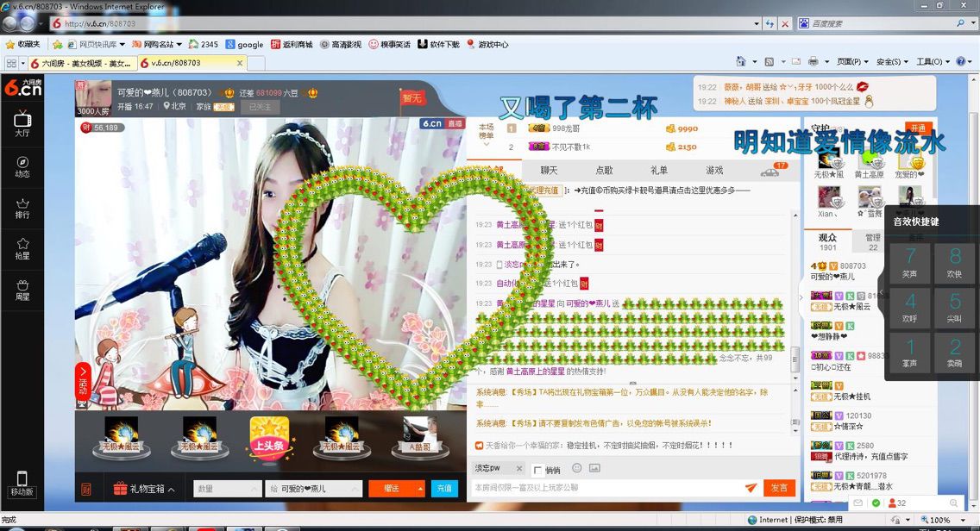
Task: Open the 移动版 mobile version icon
Action: coord(22,484)
